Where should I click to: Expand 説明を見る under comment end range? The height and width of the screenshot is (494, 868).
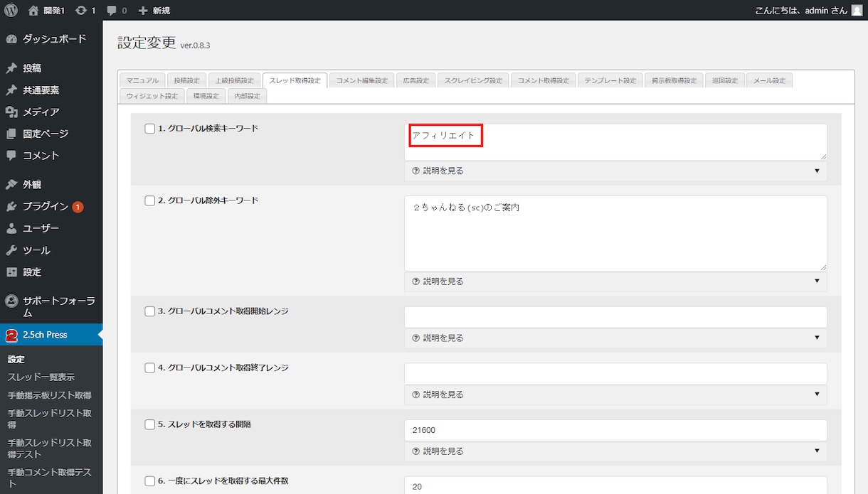(x=615, y=394)
